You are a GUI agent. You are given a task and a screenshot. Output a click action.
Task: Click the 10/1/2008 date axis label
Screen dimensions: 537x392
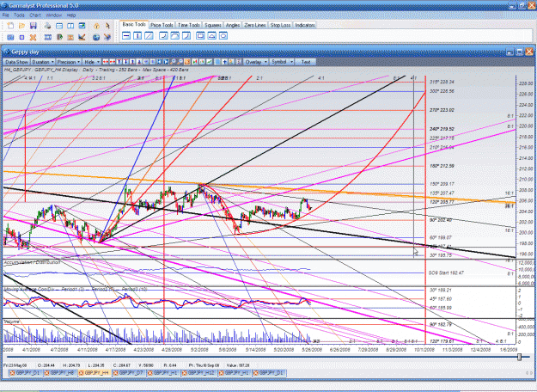click(424, 350)
